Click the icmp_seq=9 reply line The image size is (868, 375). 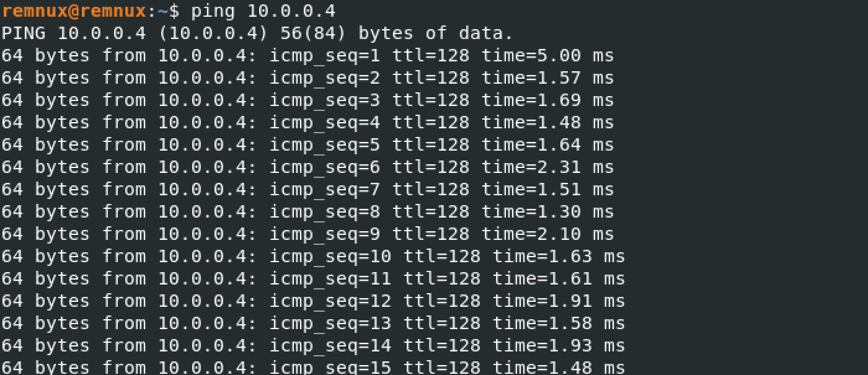click(x=307, y=234)
